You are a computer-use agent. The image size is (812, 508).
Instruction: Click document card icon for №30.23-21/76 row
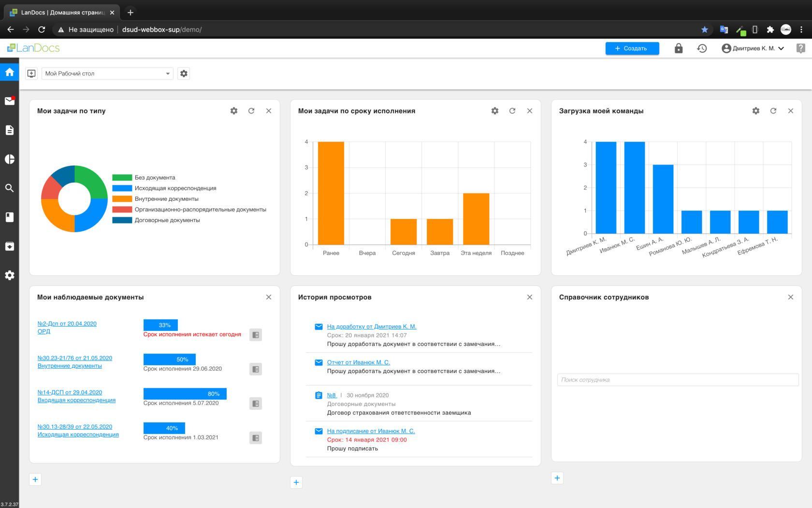click(x=256, y=369)
